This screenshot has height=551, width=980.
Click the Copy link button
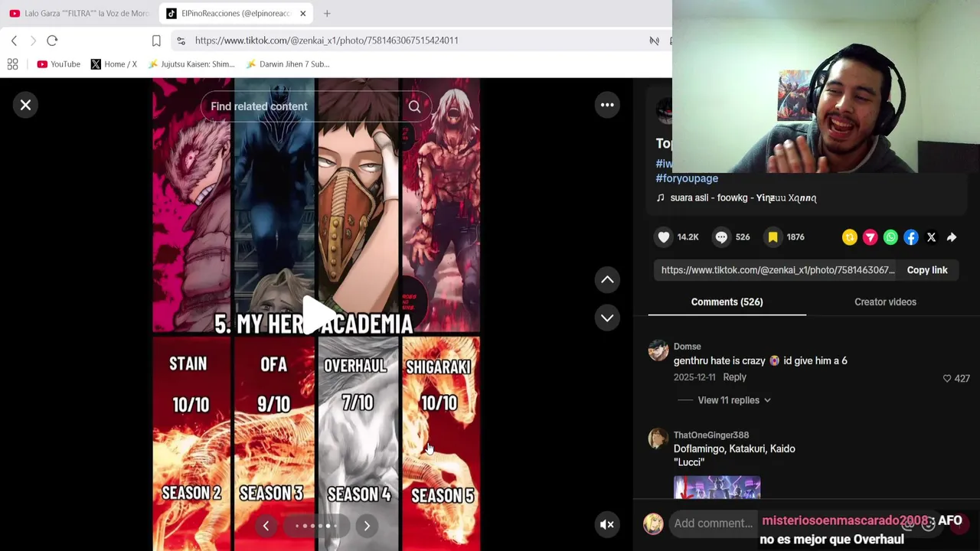[x=927, y=270]
